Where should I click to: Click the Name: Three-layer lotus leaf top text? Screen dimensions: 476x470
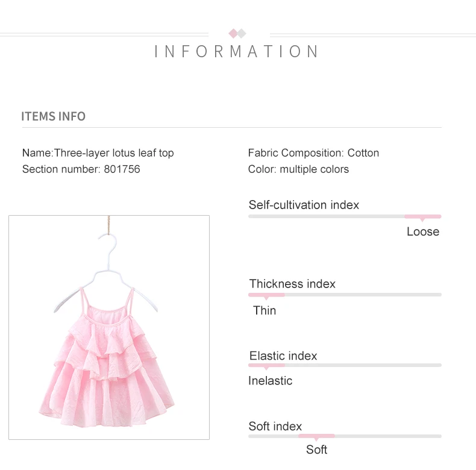pos(98,152)
